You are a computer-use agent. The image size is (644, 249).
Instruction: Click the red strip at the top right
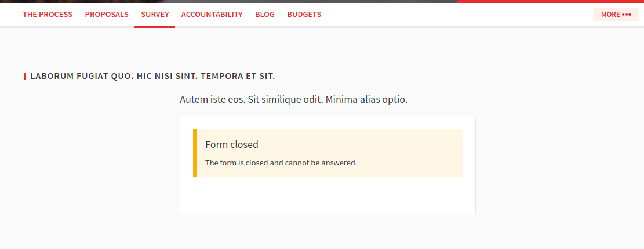[550, 1]
